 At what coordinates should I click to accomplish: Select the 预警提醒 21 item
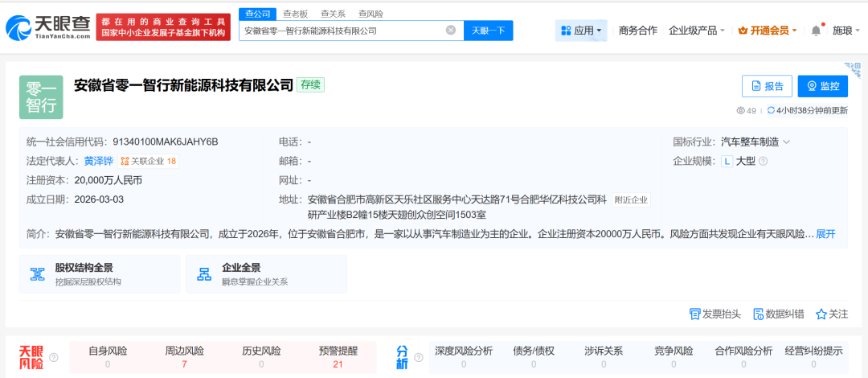tap(338, 358)
